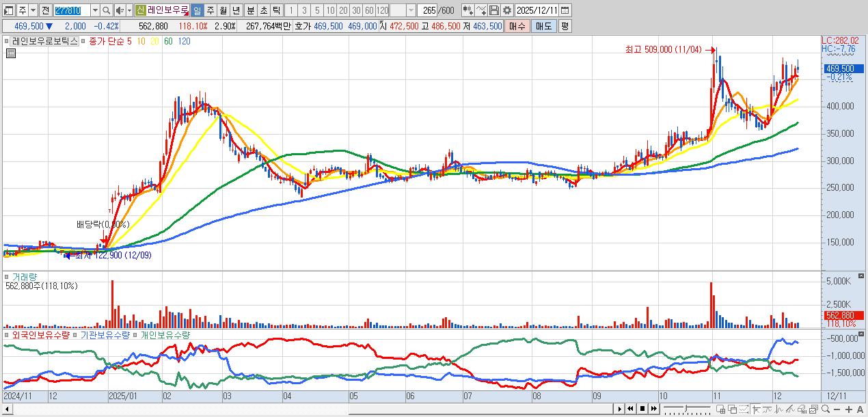The width and height of the screenshot is (868, 417).
Task: Click the stop button in the bottom bar
Action: coord(642,409)
